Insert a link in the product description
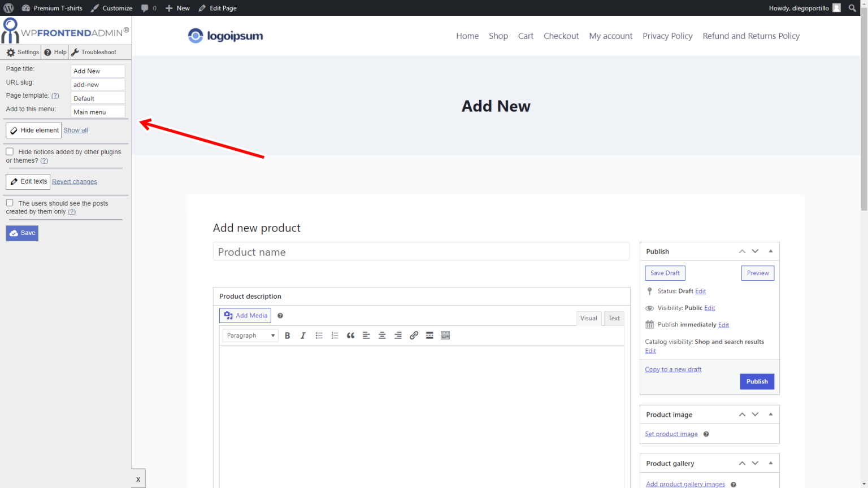 tap(414, 335)
